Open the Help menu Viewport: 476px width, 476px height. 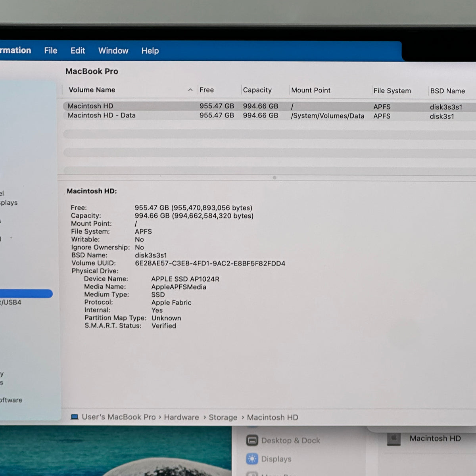click(150, 51)
